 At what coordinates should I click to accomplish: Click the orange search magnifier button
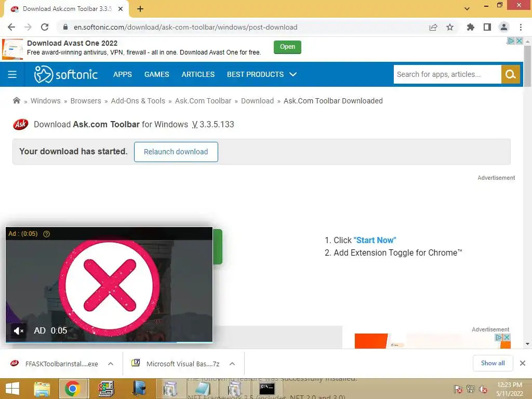[x=511, y=74]
